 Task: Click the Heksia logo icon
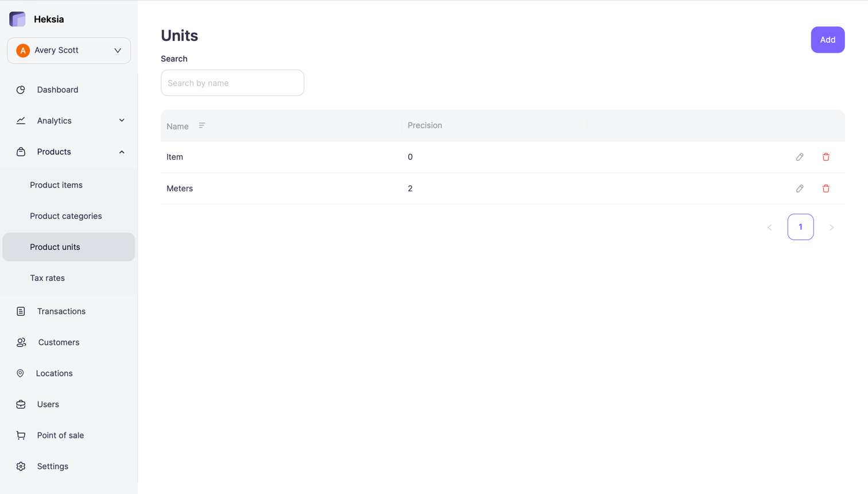click(x=18, y=19)
